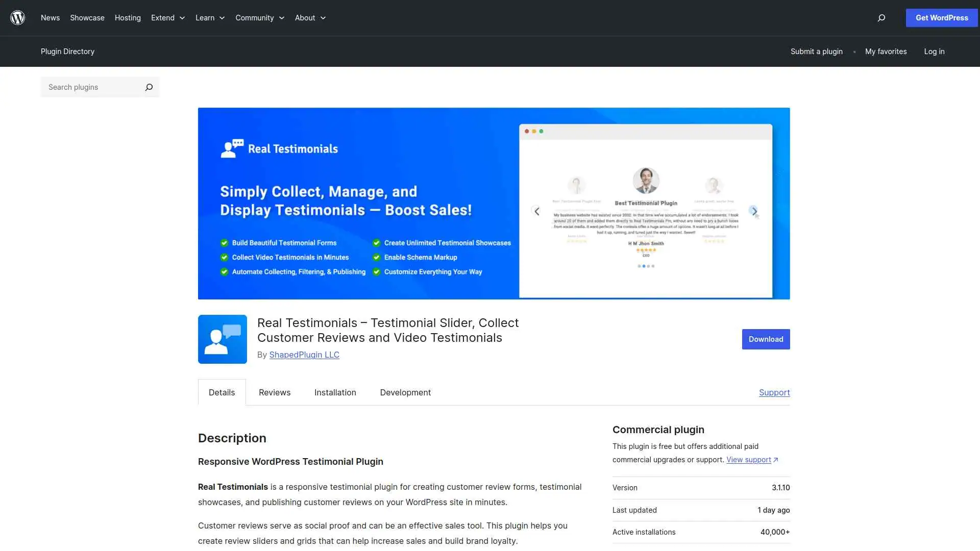Open the Installation tab
This screenshot has width=980, height=551.
point(335,392)
